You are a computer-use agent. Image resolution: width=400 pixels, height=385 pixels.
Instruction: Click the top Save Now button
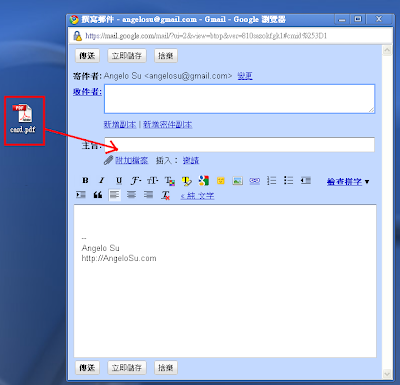[x=127, y=56]
